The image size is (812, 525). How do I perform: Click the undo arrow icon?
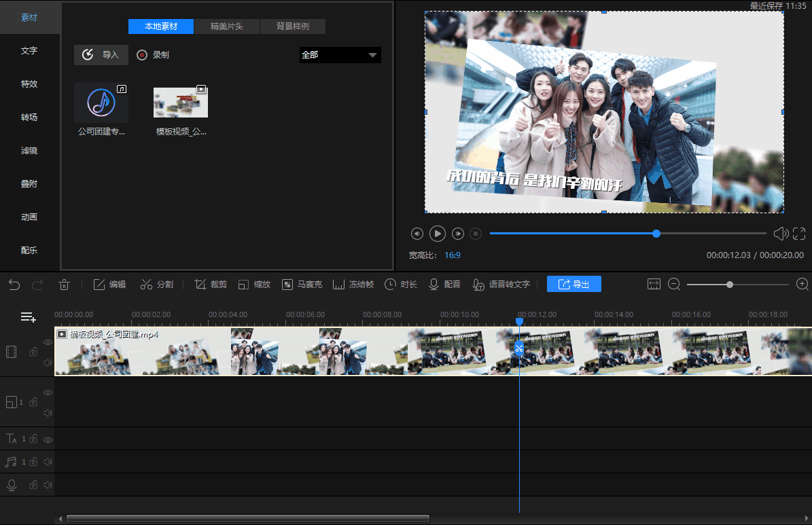pyautogui.click(x=14, y=285)
